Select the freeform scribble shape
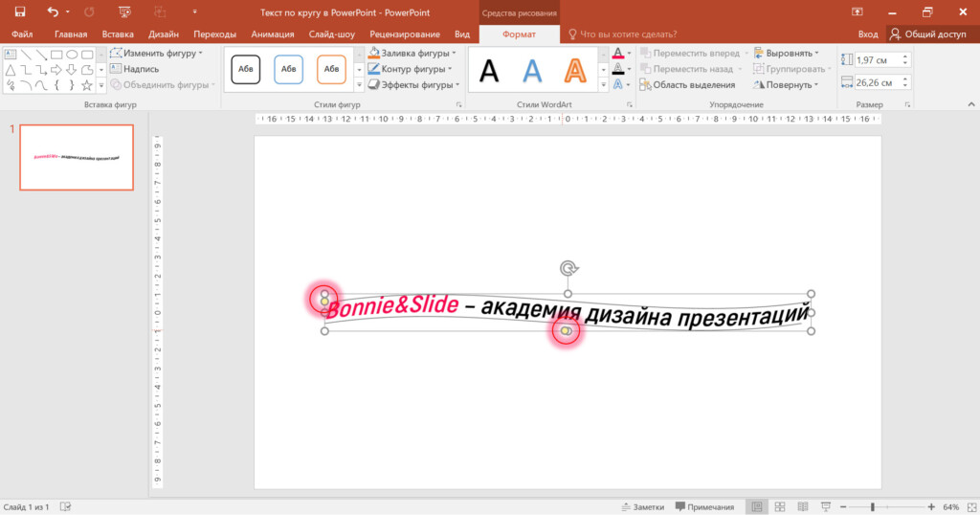 (10, 85)
